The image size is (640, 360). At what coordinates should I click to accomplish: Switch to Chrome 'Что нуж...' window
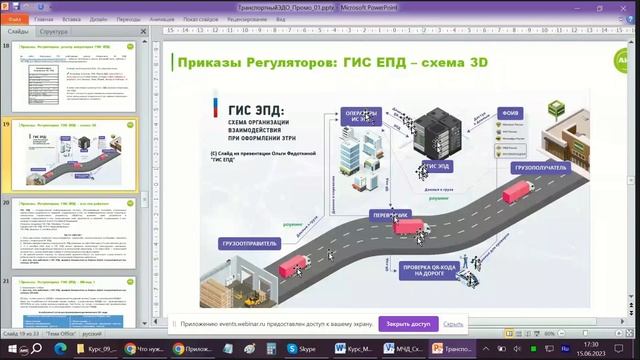click(x=144, y=349)
